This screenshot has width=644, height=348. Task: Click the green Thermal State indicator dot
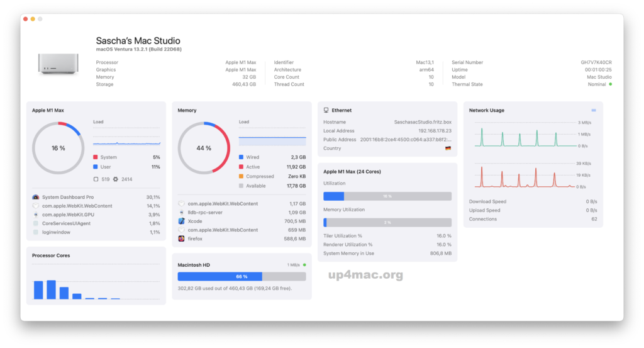610,84
